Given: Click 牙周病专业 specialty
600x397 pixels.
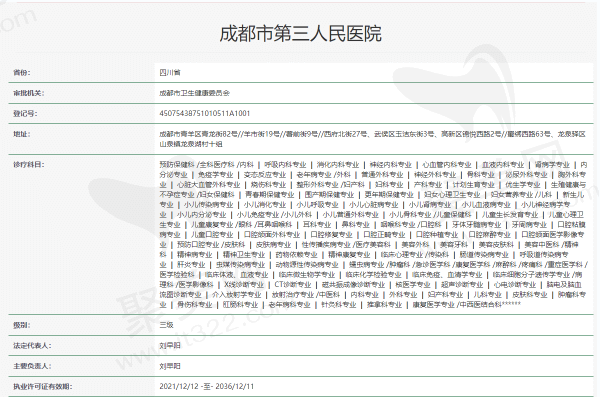Looking at the screenshot, I should pyautogui.click(x=530, y=225).
